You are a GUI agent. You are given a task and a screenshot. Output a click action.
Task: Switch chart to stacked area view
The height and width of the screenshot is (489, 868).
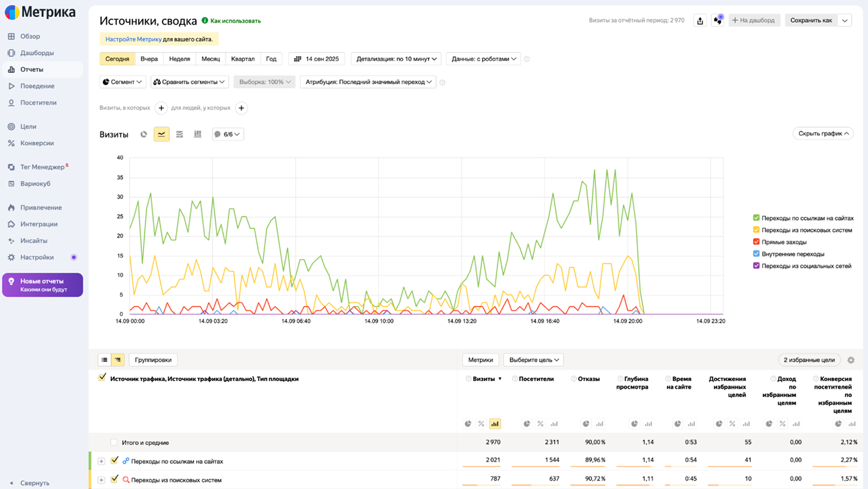click(180, 134)
